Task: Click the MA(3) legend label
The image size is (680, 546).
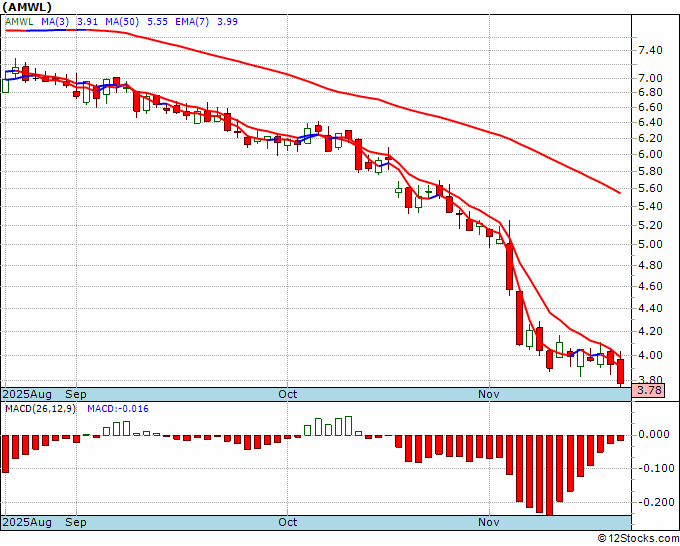Action: [x=55, y=22]
